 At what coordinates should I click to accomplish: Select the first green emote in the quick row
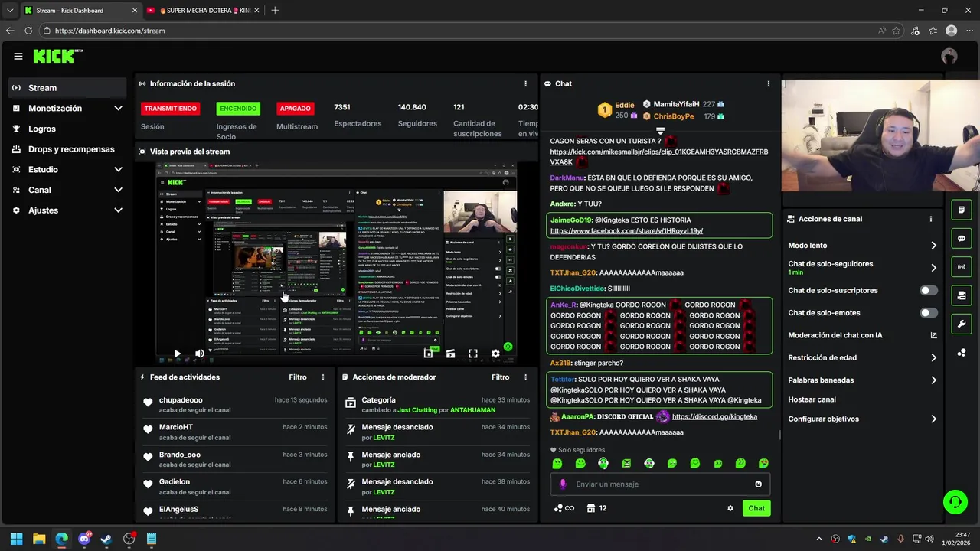(557, 464)
